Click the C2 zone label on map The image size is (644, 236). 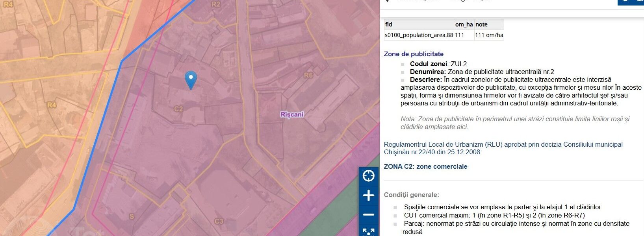pos(178,109)
